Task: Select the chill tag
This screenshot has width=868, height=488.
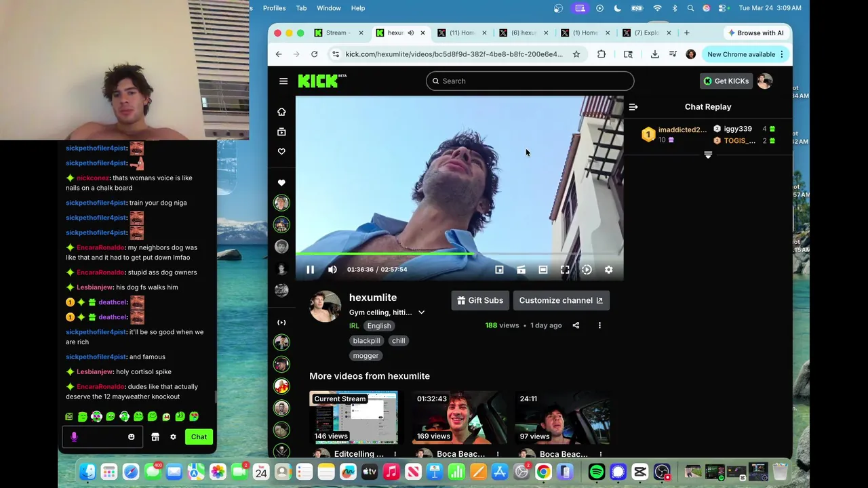Action: [x=399, y=341]
